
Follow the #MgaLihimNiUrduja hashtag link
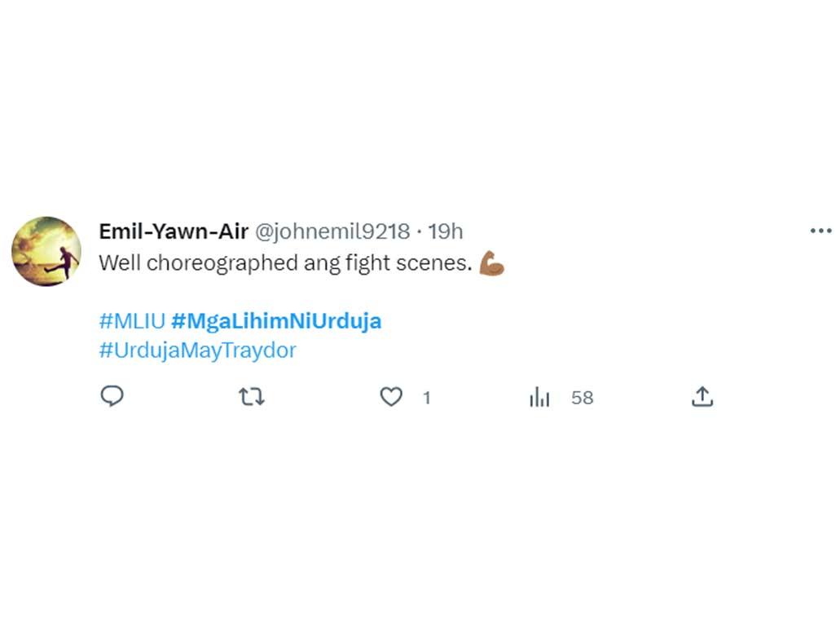[276, 321]
